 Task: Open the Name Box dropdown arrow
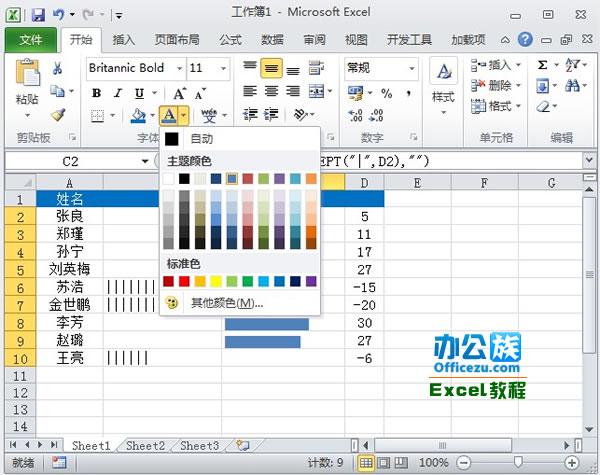(x=145, y=161)
